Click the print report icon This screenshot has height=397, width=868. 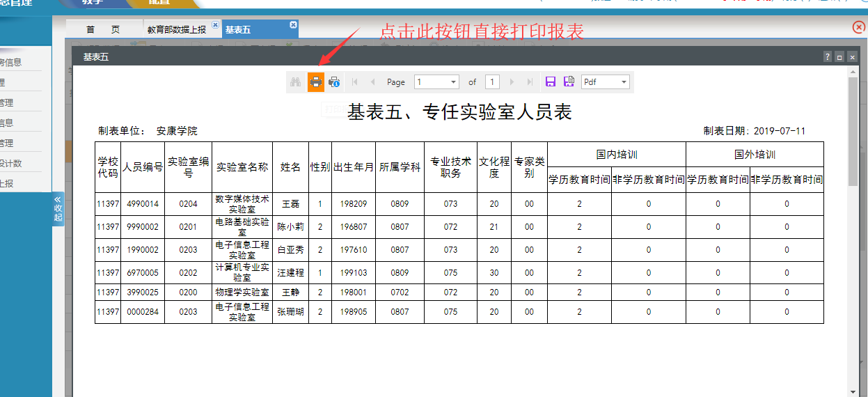[x=316, y=82]
